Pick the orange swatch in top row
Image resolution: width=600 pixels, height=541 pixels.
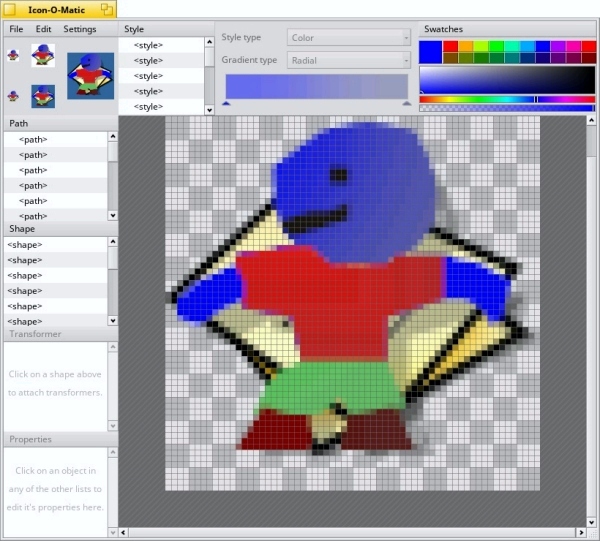coord(466,46)
